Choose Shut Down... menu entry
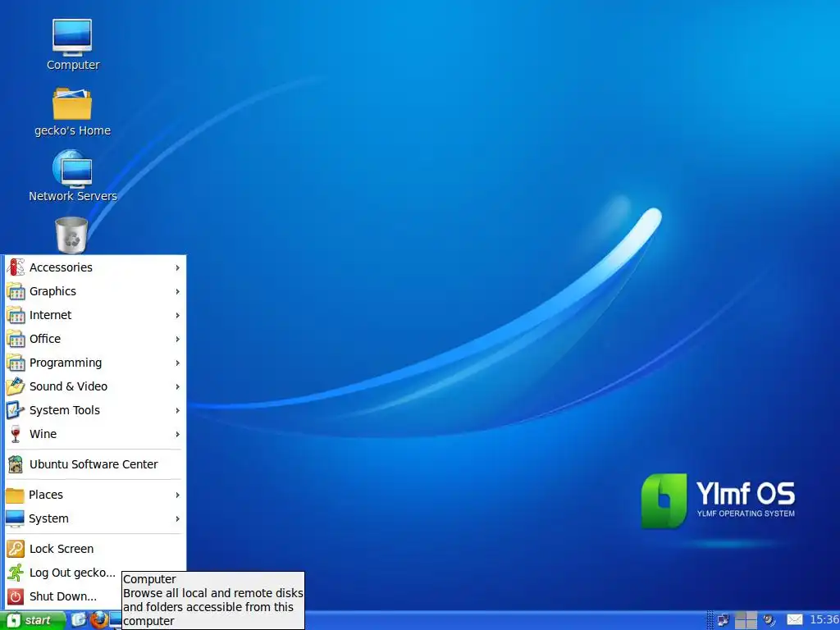840x630 pixels. pyautogui.click(x=63, y=596)
